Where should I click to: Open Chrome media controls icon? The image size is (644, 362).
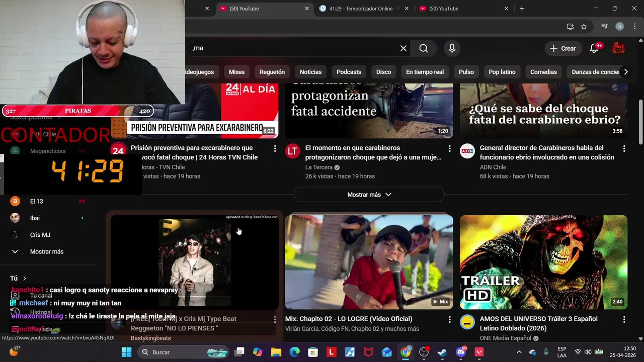pos(605,27)
